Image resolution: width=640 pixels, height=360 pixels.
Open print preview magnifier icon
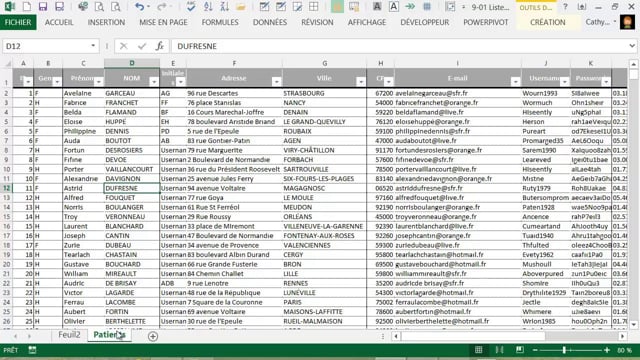[x=99, y=7]
